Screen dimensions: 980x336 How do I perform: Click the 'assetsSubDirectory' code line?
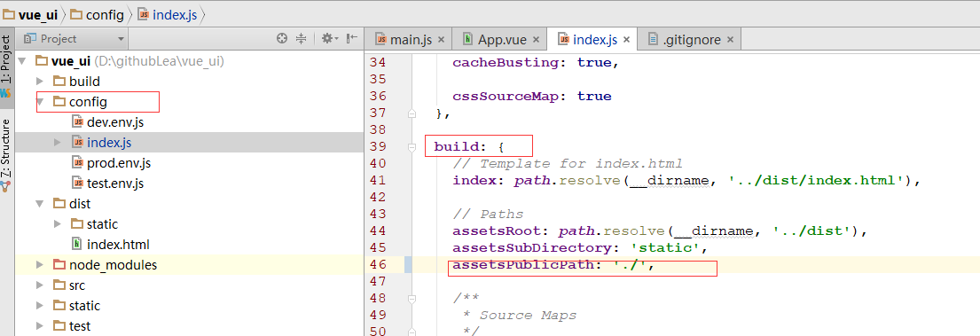[579, 248]
